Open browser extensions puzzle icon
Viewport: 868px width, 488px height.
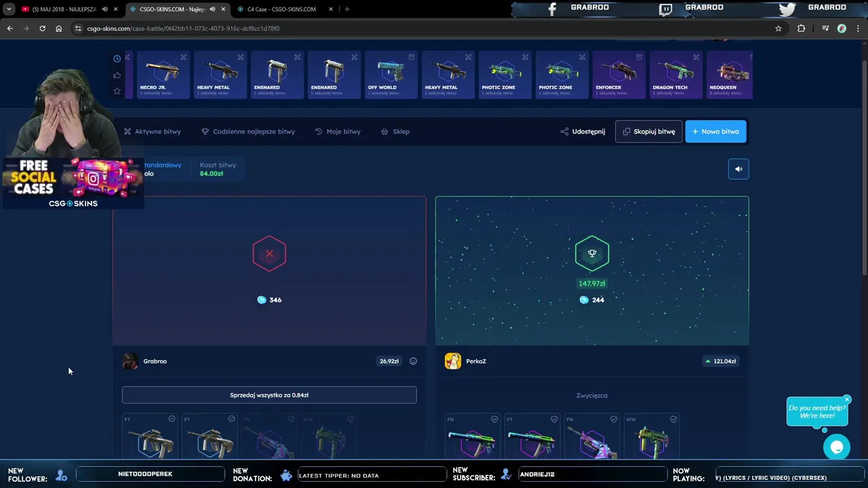point(801,28)
